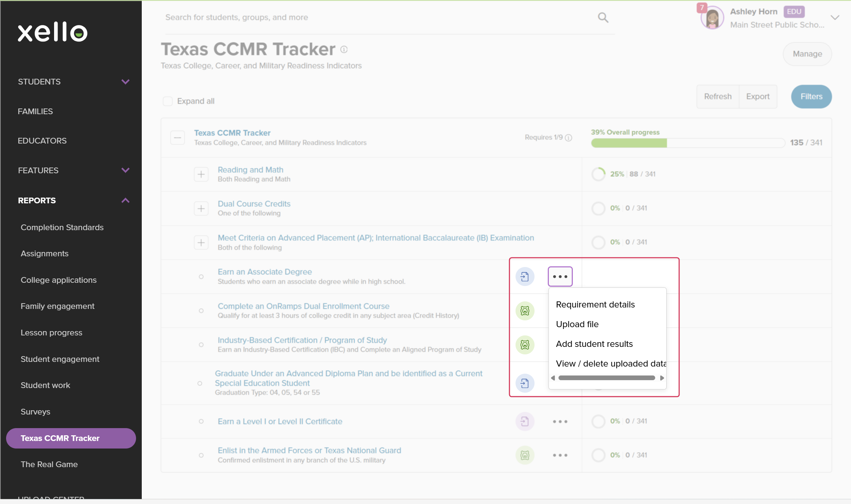The height and width of the screenshot is (504, 851).
Task: Click the search magnifier icon
Action: 603,18
